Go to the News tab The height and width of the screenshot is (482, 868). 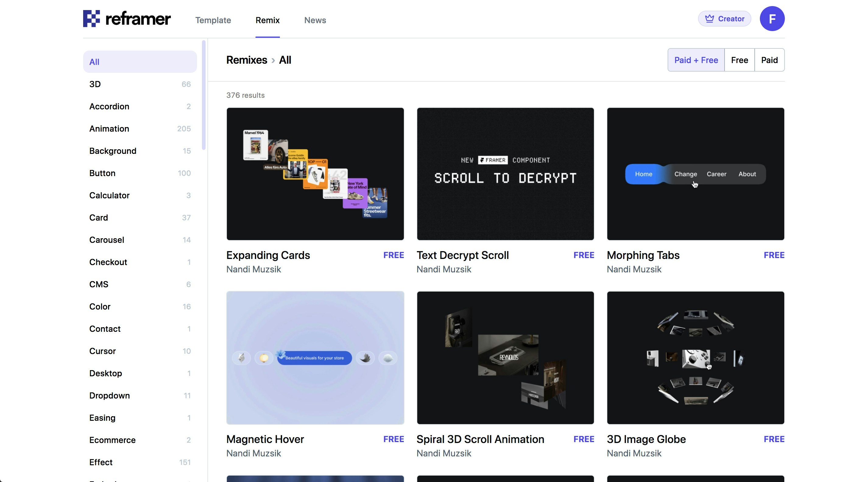tap(315, 20)
